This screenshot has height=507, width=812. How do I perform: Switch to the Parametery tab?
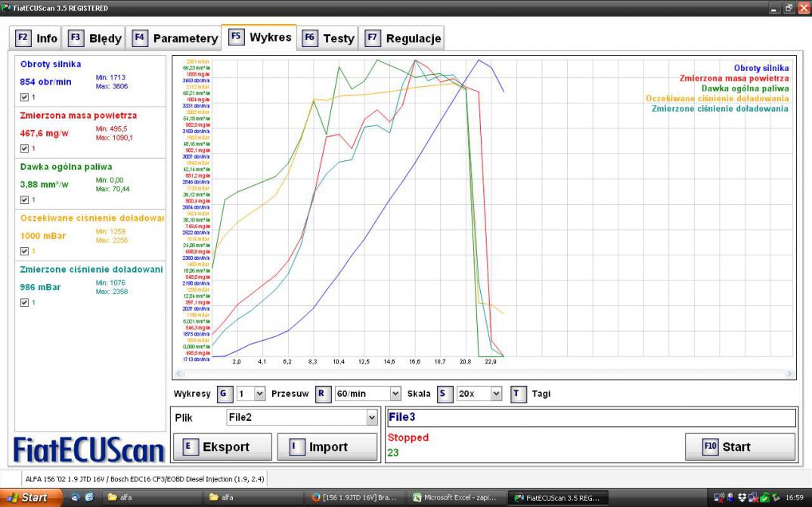175,38
